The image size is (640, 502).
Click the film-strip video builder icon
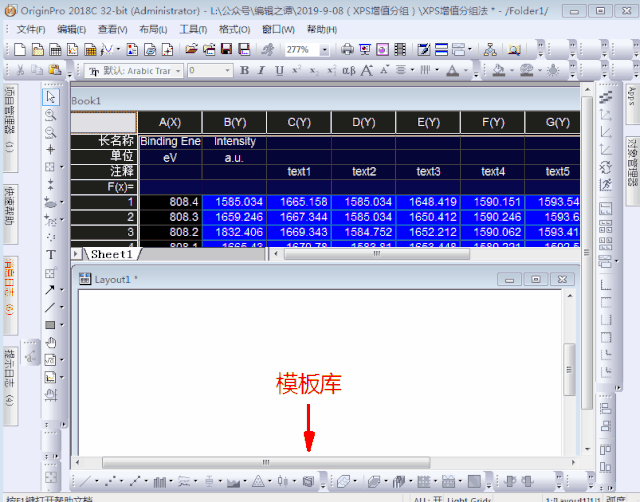tap(400, 50)
